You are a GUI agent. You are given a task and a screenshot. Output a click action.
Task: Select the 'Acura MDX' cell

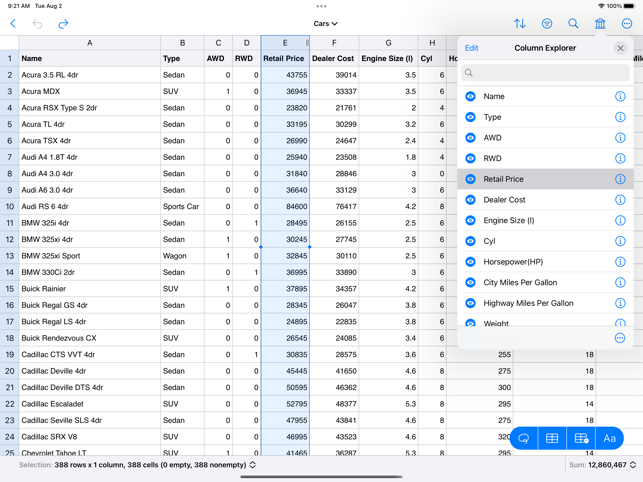point(89,91)
